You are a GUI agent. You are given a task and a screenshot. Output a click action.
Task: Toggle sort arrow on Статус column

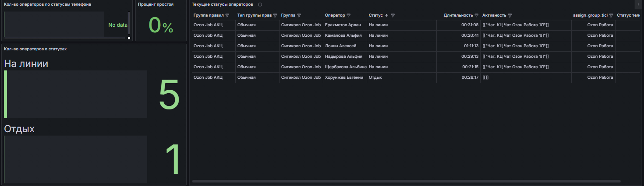pos(386,15)
